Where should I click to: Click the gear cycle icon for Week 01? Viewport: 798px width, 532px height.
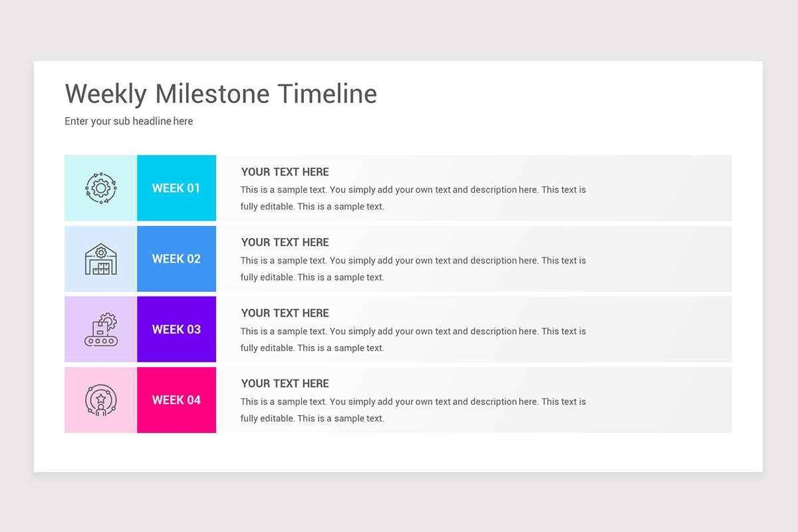[101, 188]
